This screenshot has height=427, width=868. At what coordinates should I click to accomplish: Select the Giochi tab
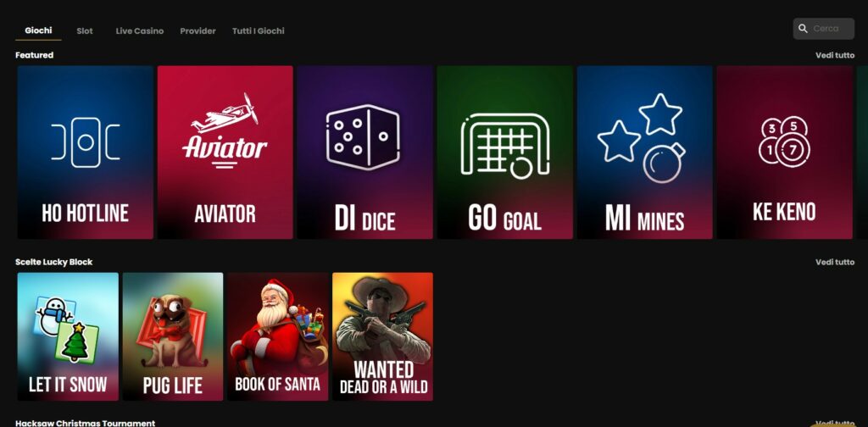click(x=38, y=30)
